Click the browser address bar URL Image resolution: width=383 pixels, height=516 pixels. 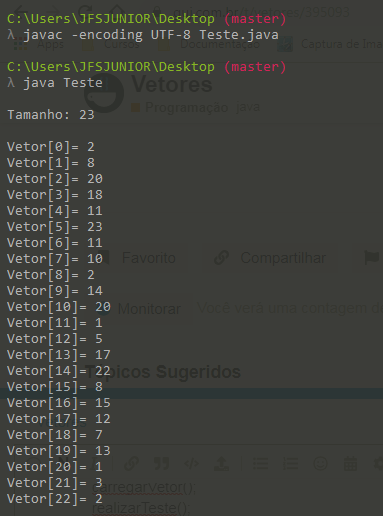click(261, 12)
